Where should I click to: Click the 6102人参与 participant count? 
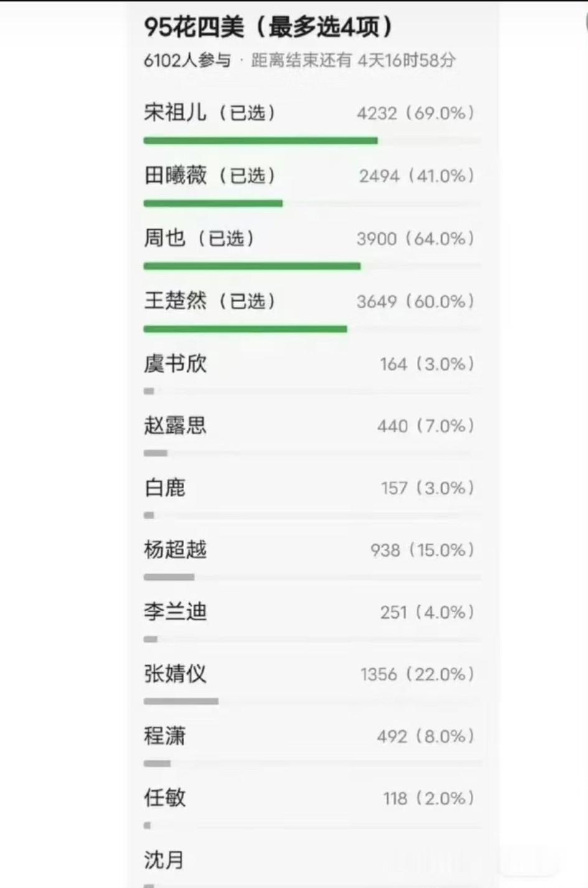click(187, 60)
